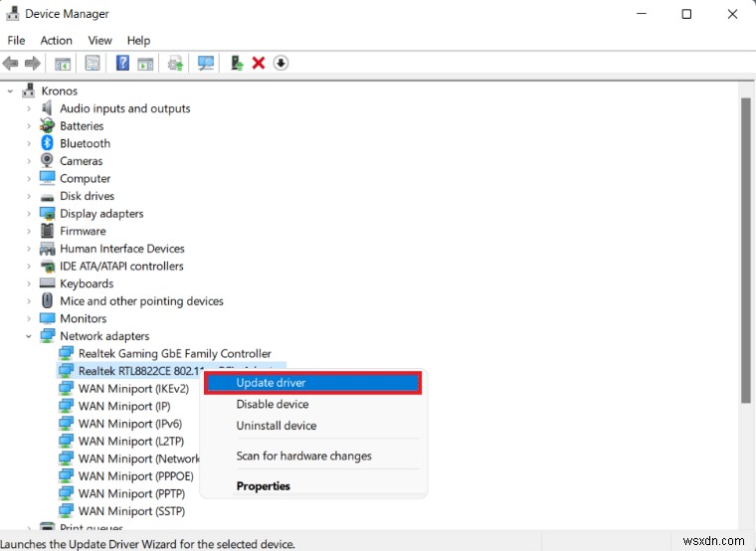Collapse the Kronos root node
Viewport: 756px width, 551px height.
tap(10, 91)
